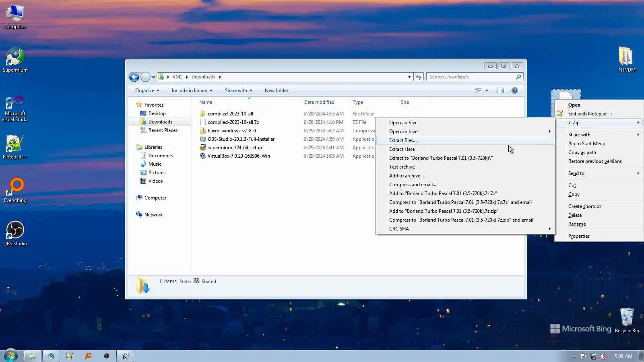
Task: Select the Everything search desktop shortcut
Action: (15, 191)
